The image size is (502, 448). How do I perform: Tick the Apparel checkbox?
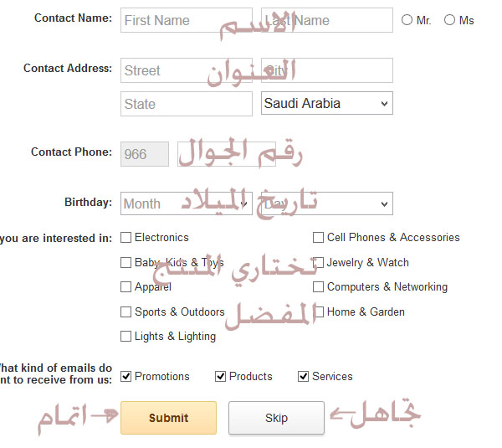point(126,287)
